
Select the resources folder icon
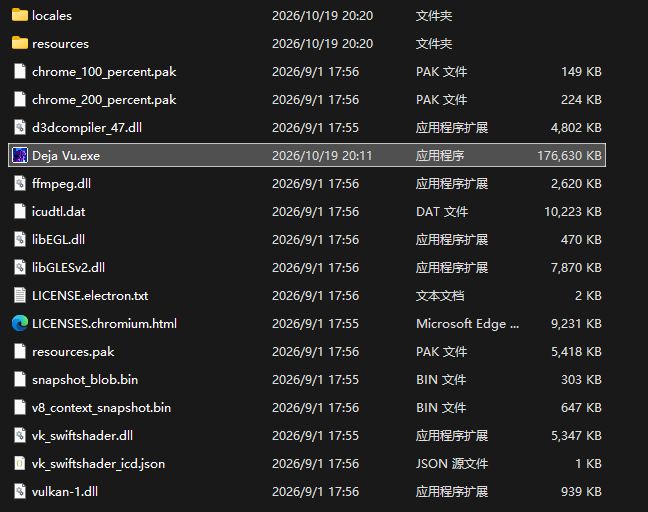point(19,43)
